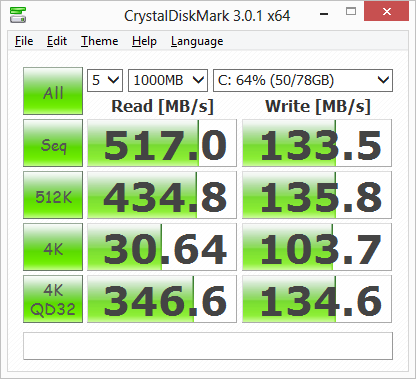Image resolution: width=416 pixels, height=379 pixels.
Task: Open the Edit menu
Action: [57, 41]
